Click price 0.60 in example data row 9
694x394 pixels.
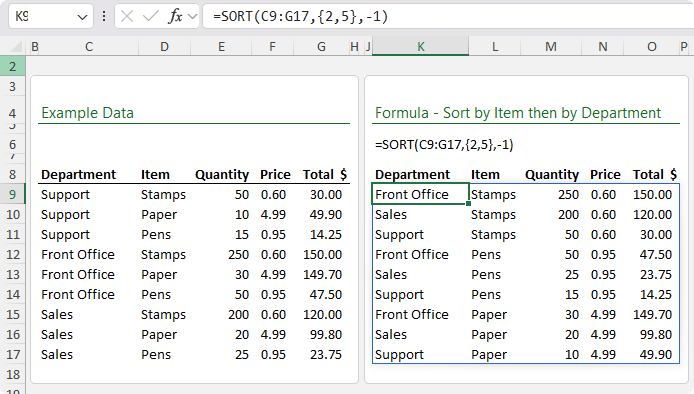(x=273, y=194)
